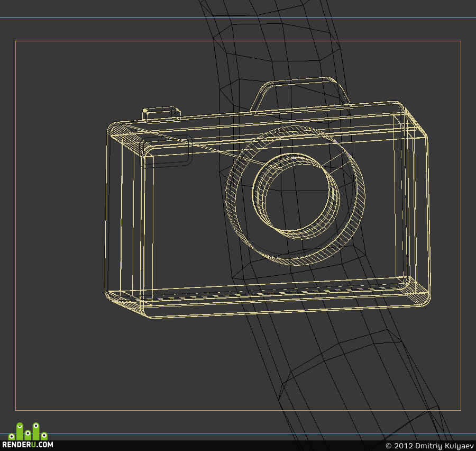Click the lower cyan guide line
This screenshot has height=451, width=476.
tap(238, 434)
